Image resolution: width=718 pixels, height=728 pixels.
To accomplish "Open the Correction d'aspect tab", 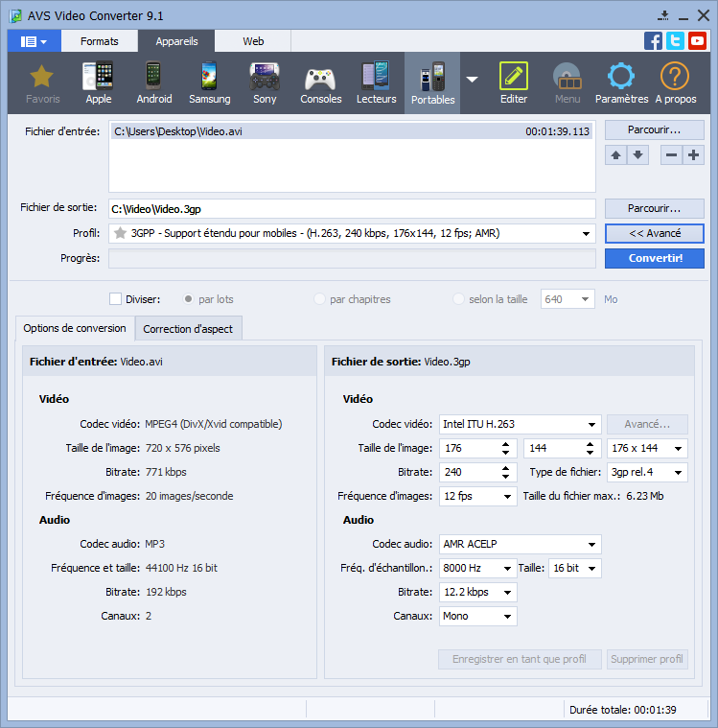I will (x=188, y=329).
